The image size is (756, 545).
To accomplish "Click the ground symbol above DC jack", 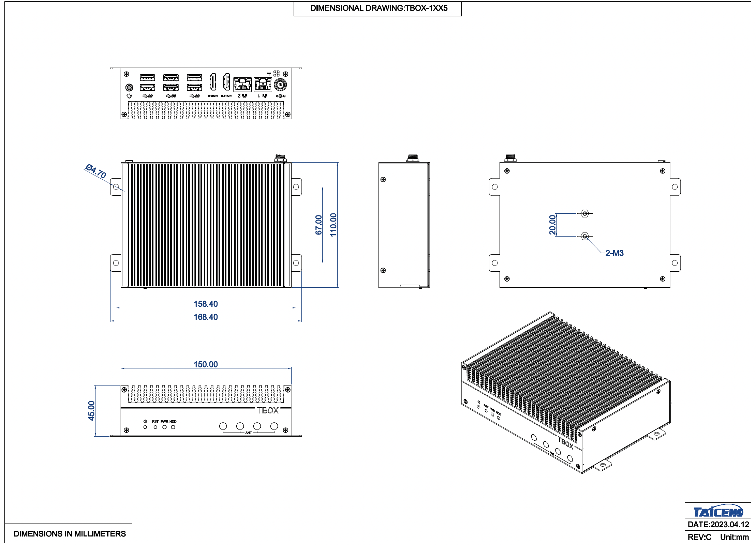I will point(269,74).
